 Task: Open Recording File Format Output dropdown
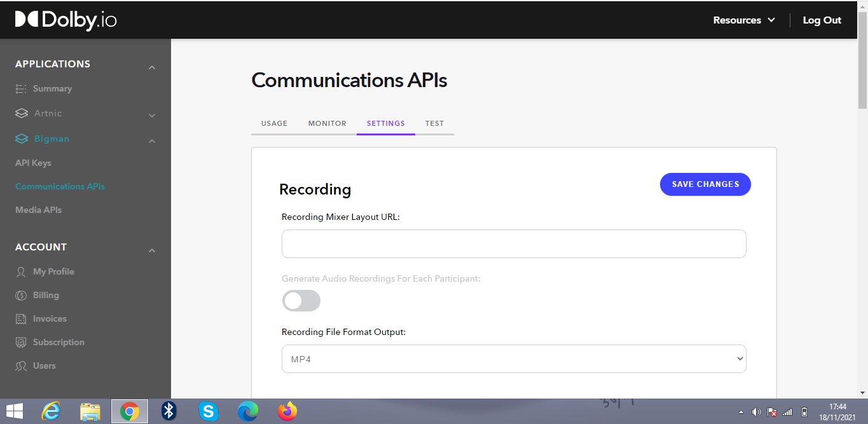tap(514, 359)
